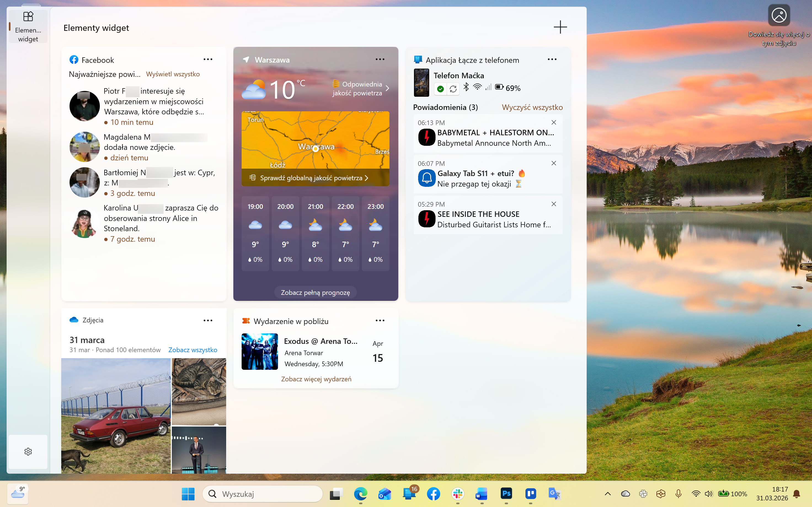Click the Wyszukaj taskbar search field
812x507 pixels.
[x=263, y=493]
